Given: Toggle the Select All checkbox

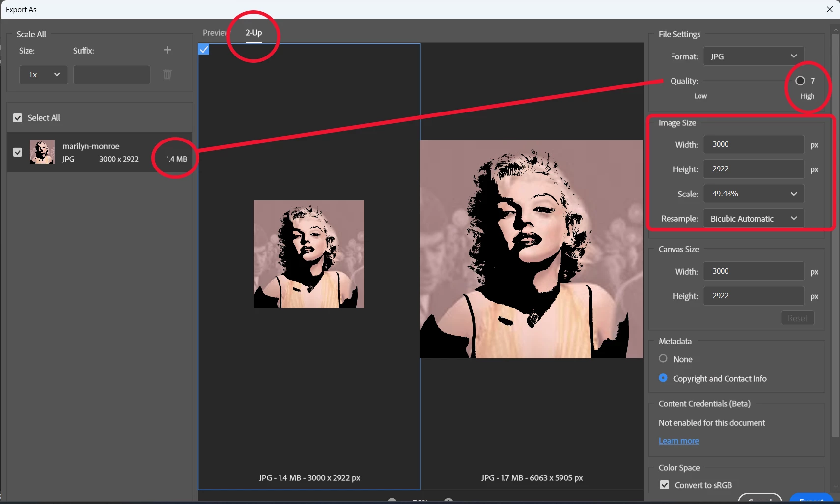Looking at the screenshot, I should [x=18, y=118].
